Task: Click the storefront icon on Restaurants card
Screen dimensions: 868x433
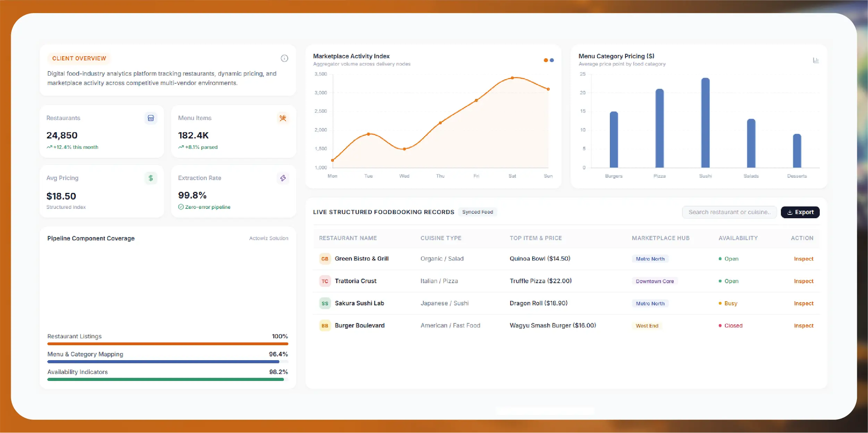Action: click(x=151, y=118)
